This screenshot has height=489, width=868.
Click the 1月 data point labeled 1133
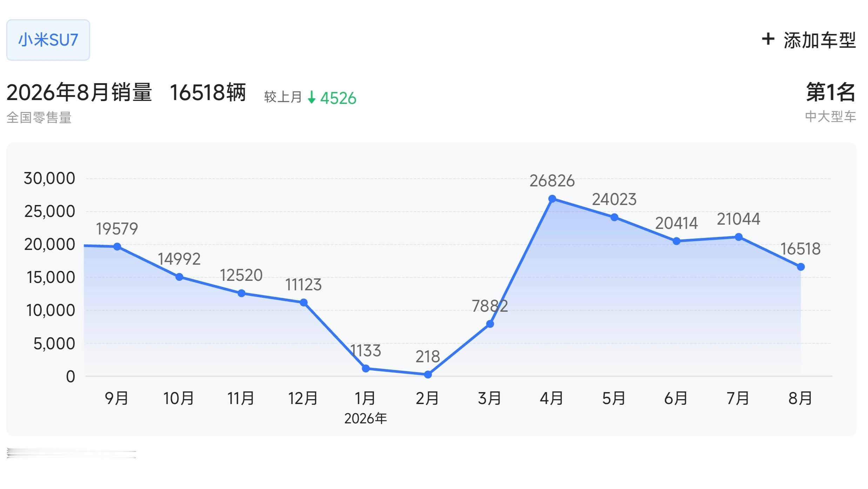[x=366, y=369]
